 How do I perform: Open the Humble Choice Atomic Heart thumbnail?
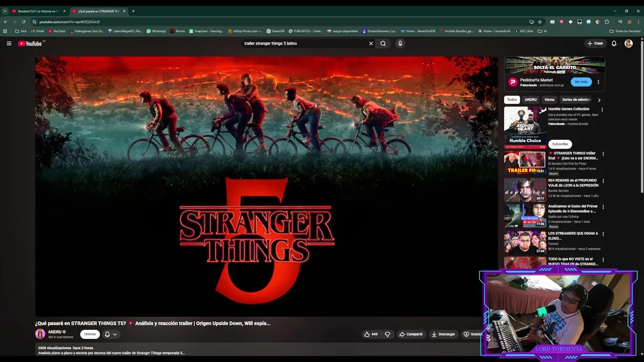point(525,127)
